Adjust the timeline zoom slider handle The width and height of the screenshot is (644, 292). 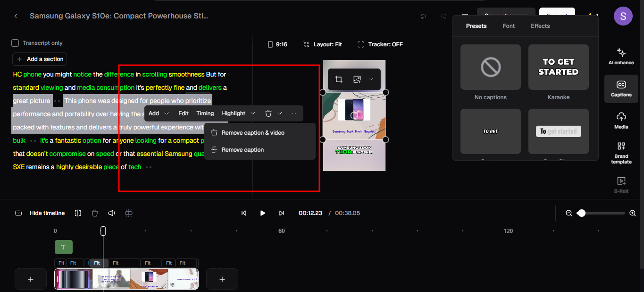click(x=582, y=213)
